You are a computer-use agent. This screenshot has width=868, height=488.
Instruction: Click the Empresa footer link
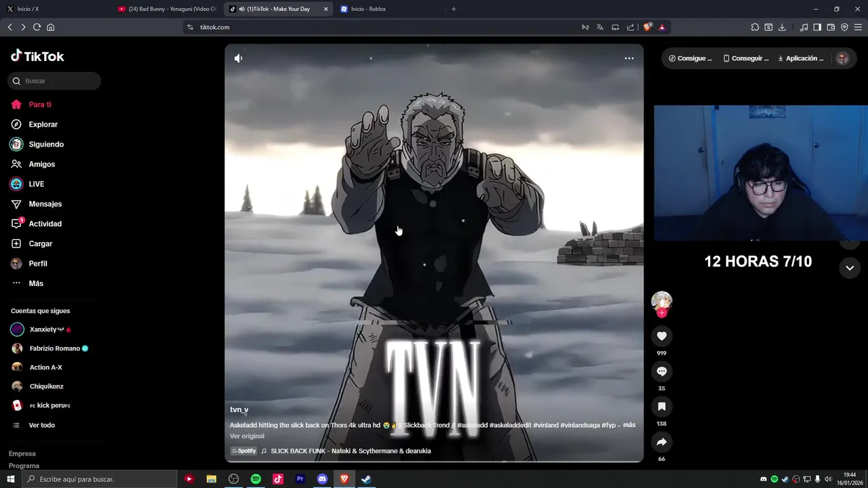pyautogui.click(x=22, y=453)
